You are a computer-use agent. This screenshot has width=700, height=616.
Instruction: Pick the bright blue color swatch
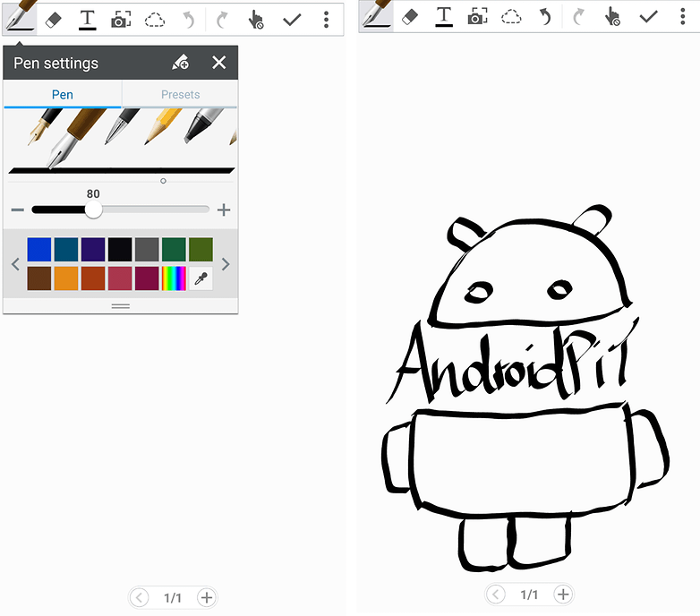[38, 249]
